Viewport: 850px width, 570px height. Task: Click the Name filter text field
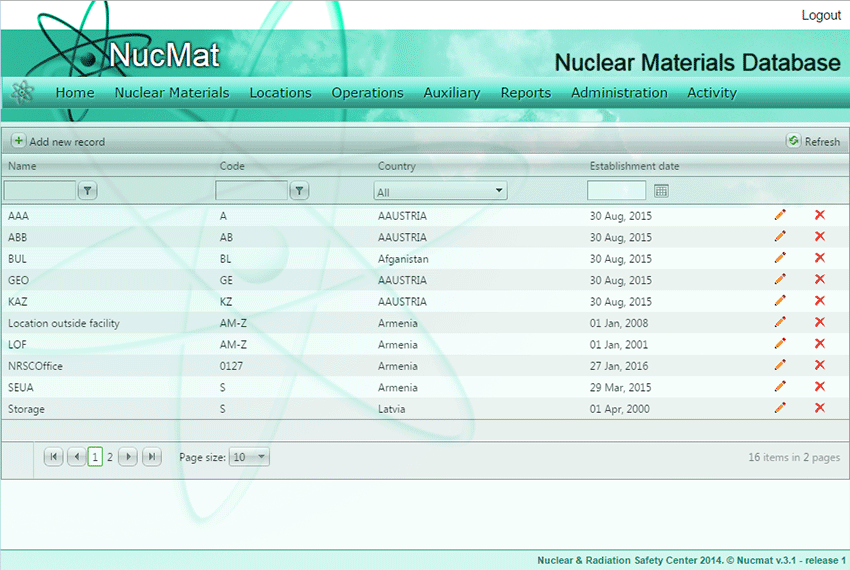(40, 190)
